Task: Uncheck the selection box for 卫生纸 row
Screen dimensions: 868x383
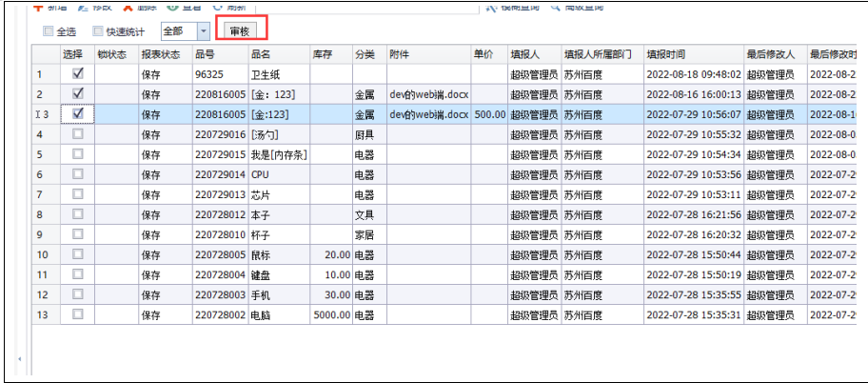Action: click(x=78, y=73)
